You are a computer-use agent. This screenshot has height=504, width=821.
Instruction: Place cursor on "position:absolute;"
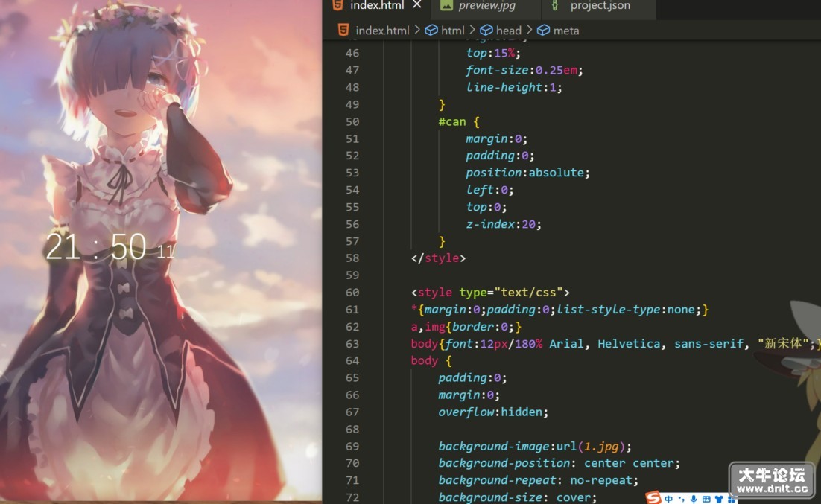pos(527,173)
